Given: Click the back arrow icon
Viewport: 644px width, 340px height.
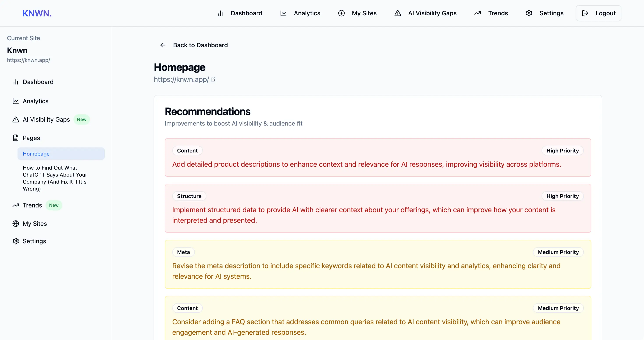Looking at the screenshot, I should coord(162,45).
